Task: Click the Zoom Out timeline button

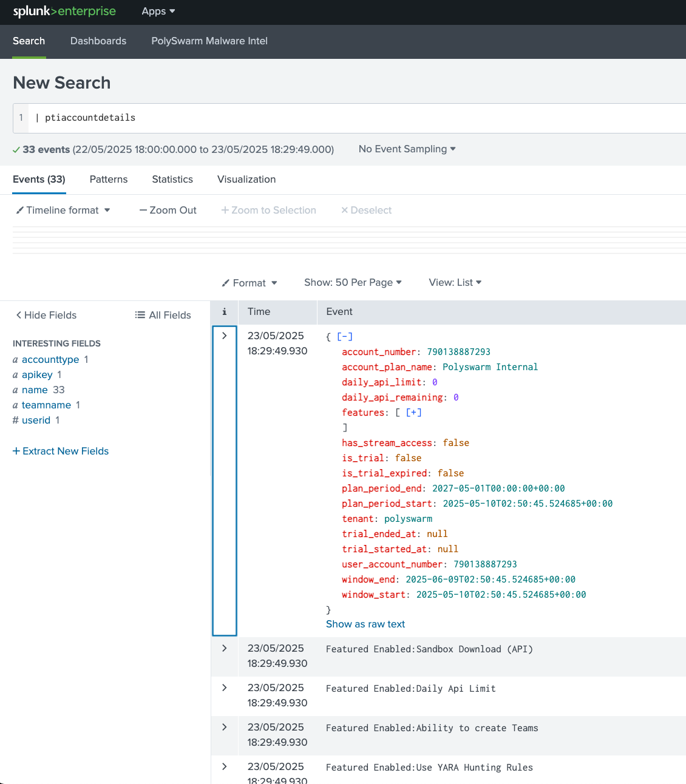Action: [x=168, y=210]
